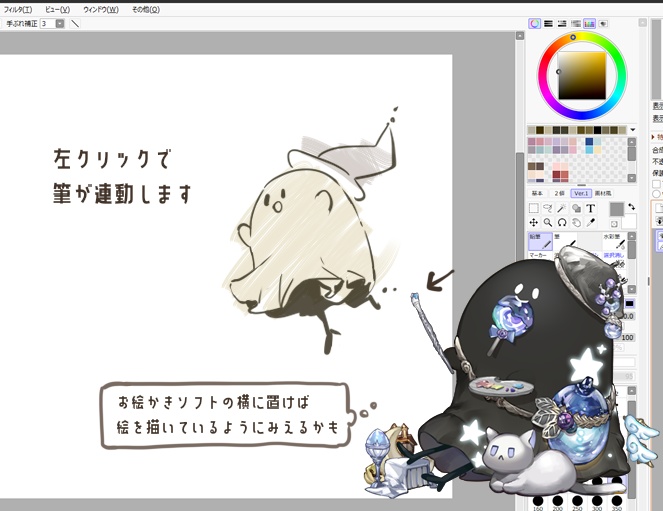This screenshot has height=511, width=663.
Task: Select the 鉛筆 pencil brush
Action: [x=540, y=241]
